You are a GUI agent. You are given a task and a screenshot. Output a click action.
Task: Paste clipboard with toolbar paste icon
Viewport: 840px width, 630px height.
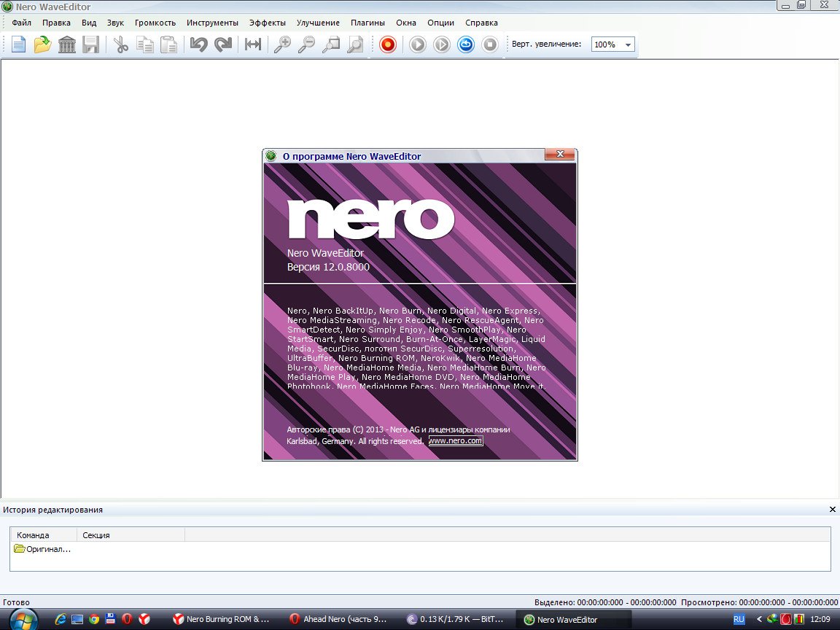[x=168, y=44]
